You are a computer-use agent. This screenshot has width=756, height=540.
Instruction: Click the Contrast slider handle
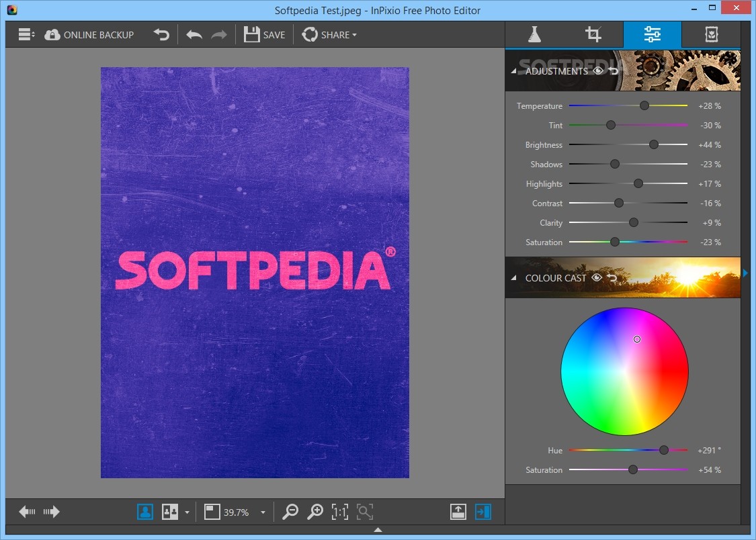pyautogui.click(x=619, y=204)
